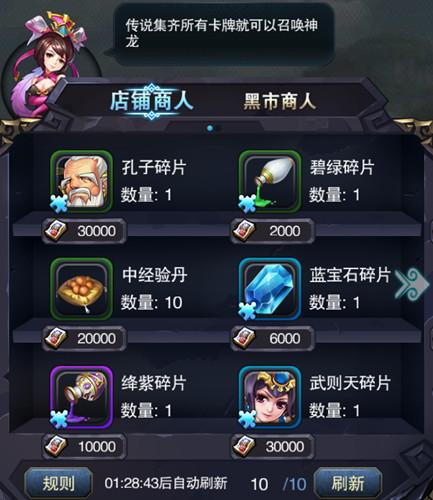433x500 pixels.
Task: Purchase 蓝宝石碎片 via 6000 price tag
Action: (272, 338)
